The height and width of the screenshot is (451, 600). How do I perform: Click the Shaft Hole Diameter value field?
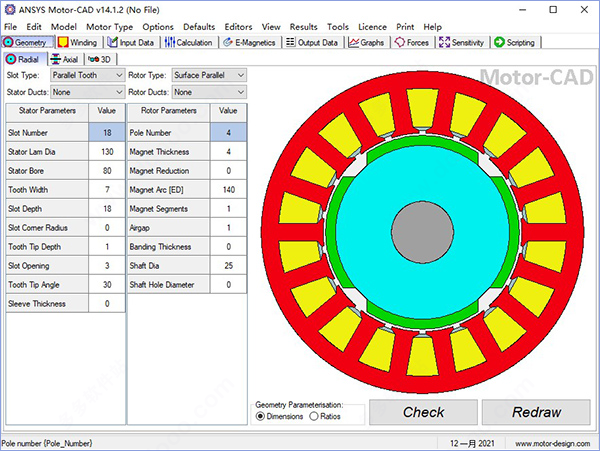tap(228, 285)
